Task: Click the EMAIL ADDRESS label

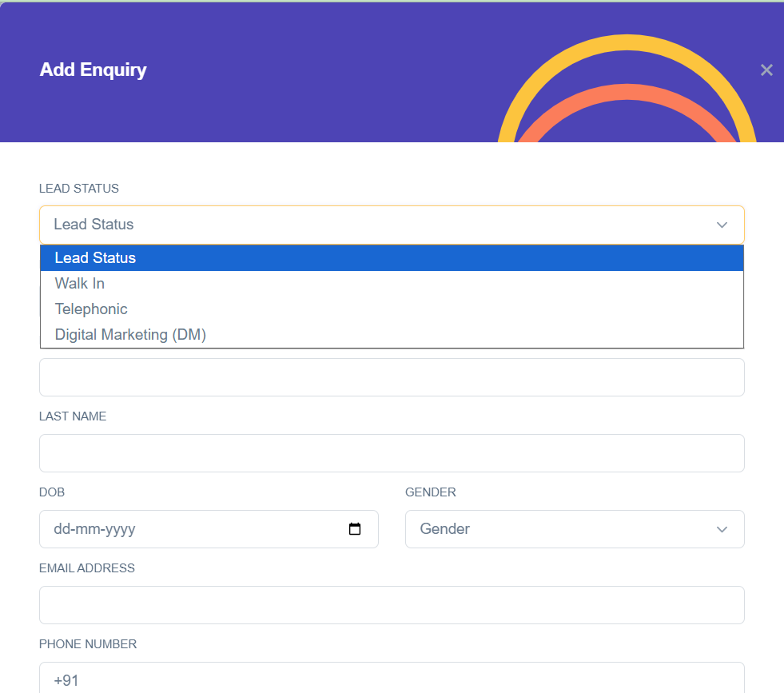Action: (87, 568)
